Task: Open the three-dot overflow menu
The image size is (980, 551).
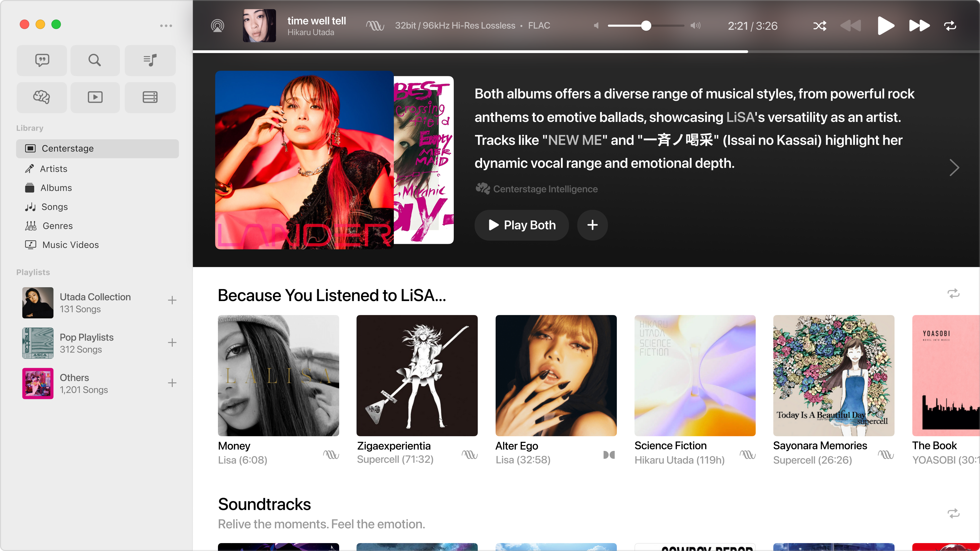Action: 166,26
